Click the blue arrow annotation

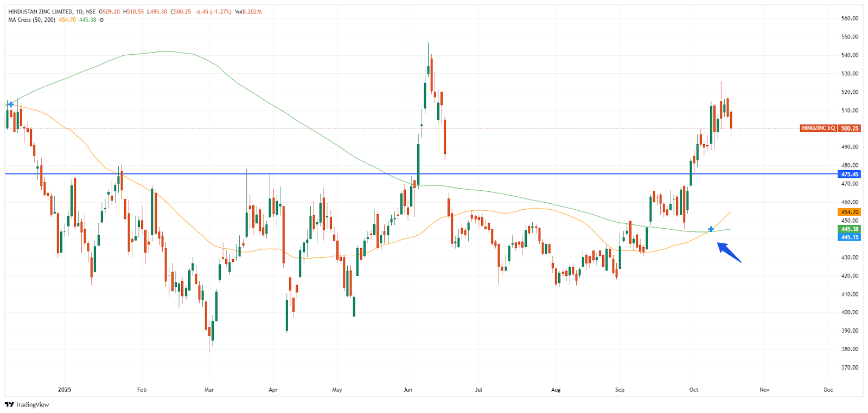coord(729,253)
